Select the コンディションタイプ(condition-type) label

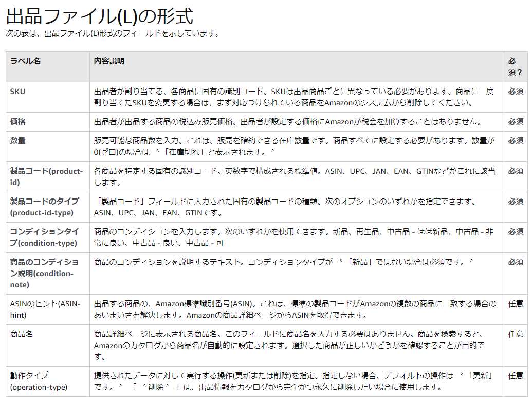(x=44, y=237)
